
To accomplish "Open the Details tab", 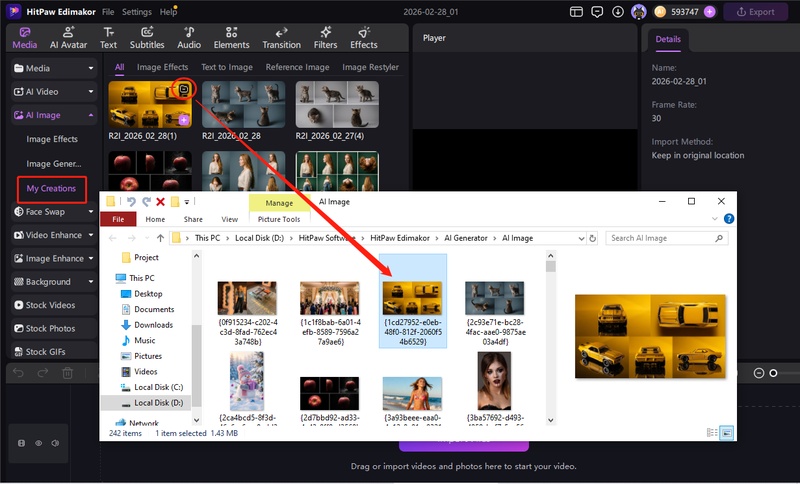I will pos(668,39).
